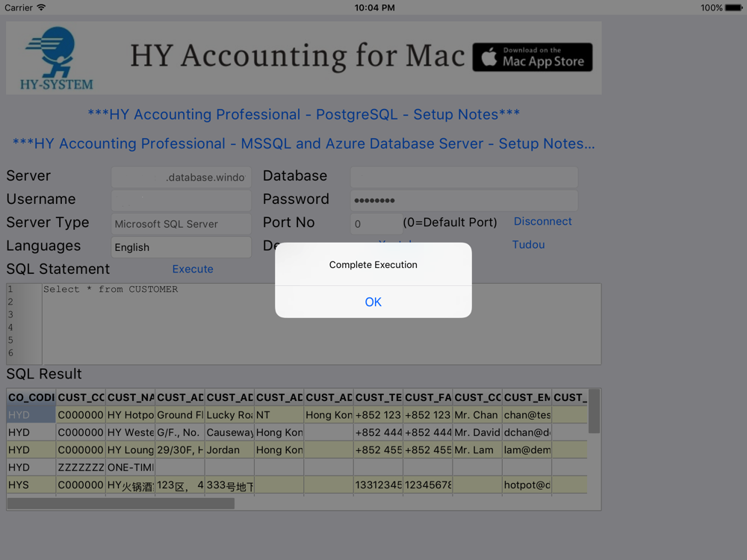Click the horizontal scrollbar of SQL Result
The image size is (747, 560).
click(121, 503)
